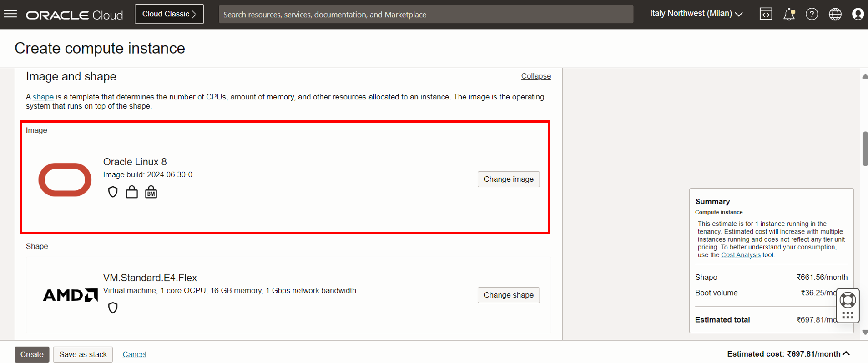Image resolution: width=868 pixels, height=363 pixels.
Task: Click the BM bare metal icon
Action: click(151, 192)
